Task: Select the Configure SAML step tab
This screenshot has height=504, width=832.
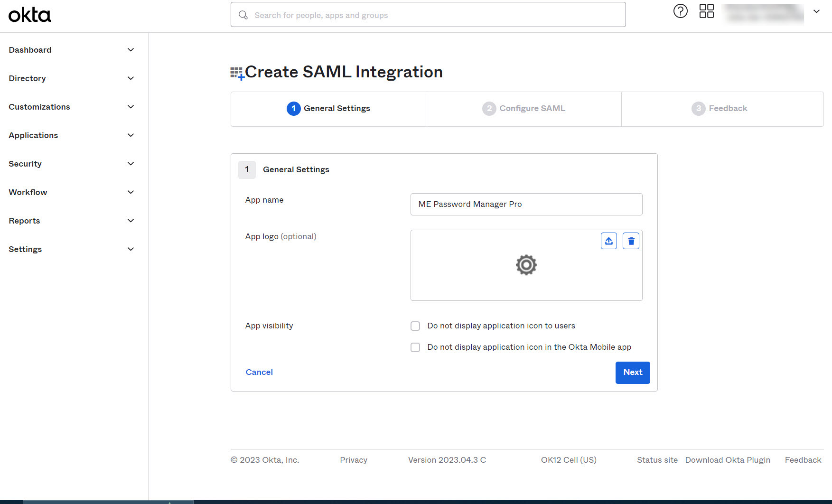Action: tap(524, 109)
